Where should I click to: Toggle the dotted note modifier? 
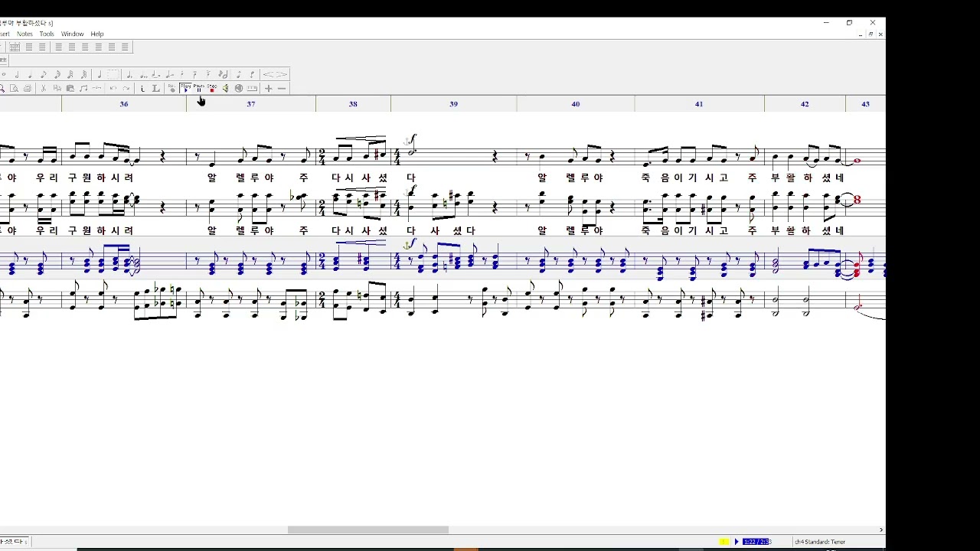pyautogui.click(x=129, y=74)
